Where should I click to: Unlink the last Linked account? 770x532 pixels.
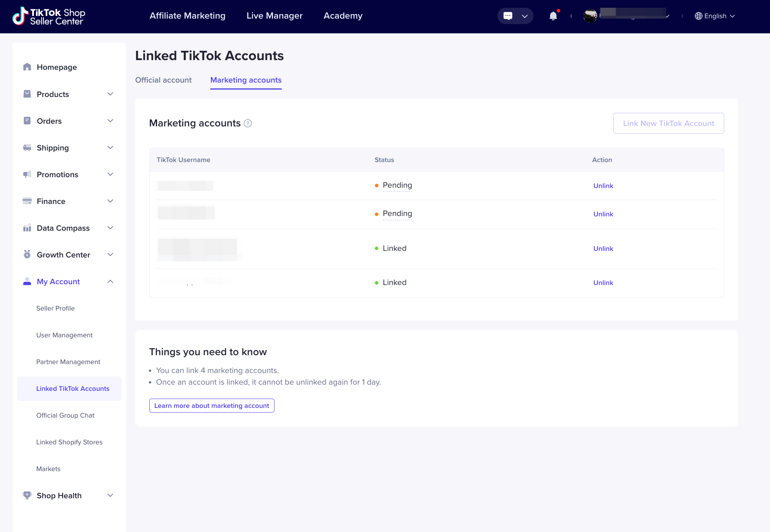pos(603,283)
